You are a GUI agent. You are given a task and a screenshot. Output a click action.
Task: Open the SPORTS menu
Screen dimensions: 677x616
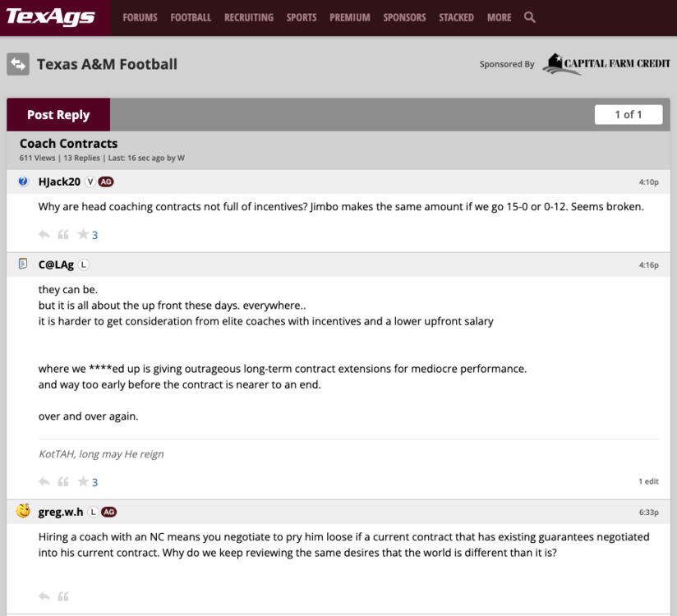click(x=301, y=16)
